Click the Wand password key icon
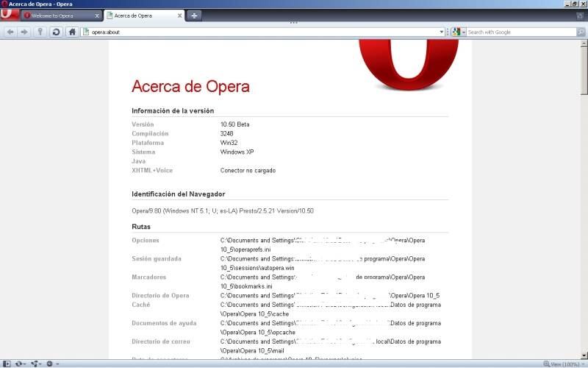The width and height of the screenshot is (588, 368). pos(40,32)
